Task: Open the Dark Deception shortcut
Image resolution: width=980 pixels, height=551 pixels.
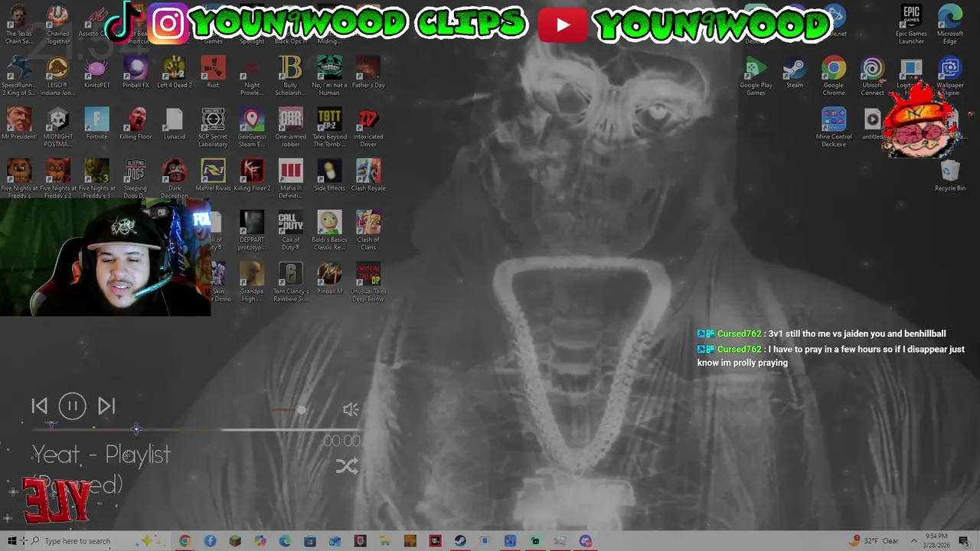Action: (x=174, y=179)
